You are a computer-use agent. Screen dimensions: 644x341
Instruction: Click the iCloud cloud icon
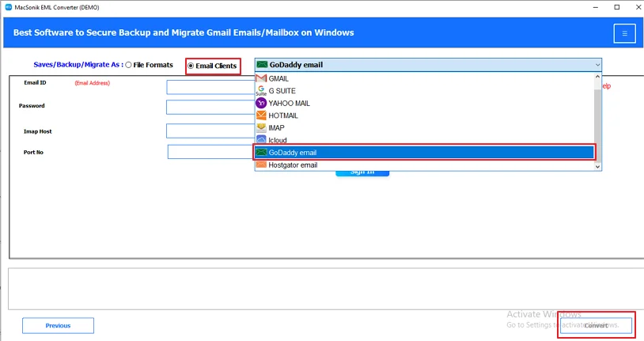click(x=261, y=140)
